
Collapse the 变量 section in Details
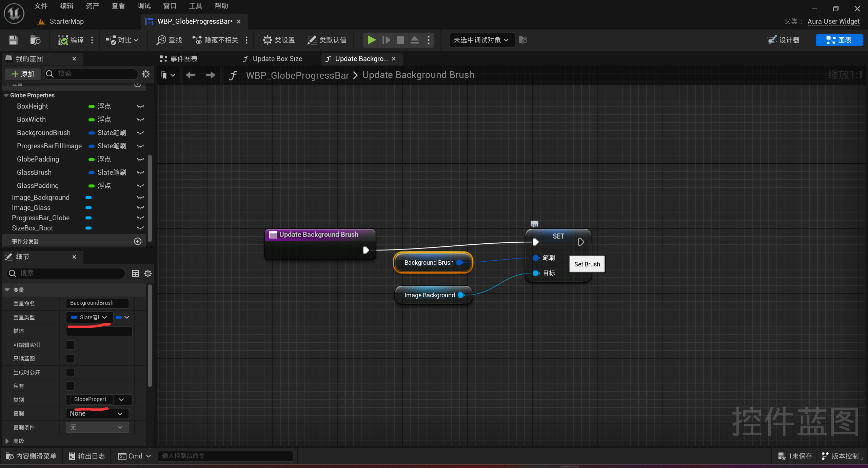pos(7,290)
